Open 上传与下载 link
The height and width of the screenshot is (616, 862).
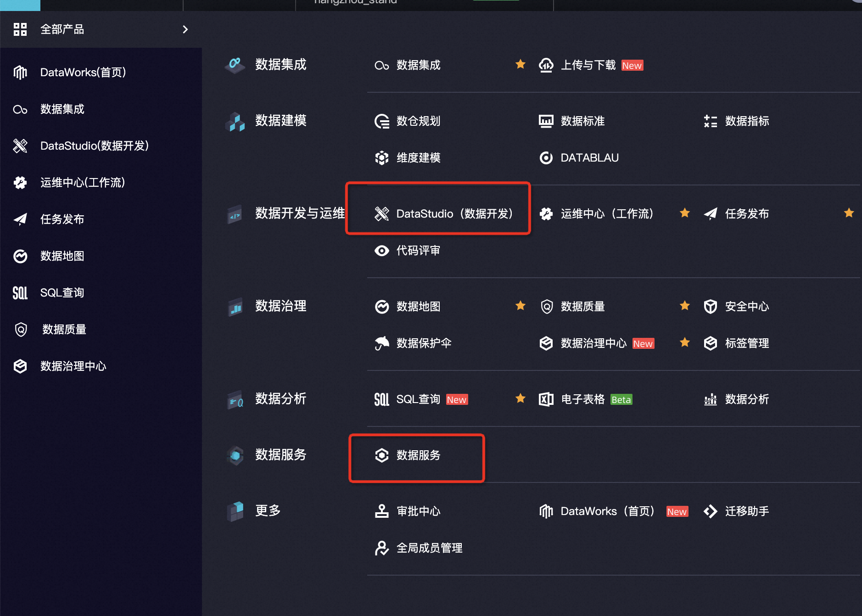pos(588,65)
